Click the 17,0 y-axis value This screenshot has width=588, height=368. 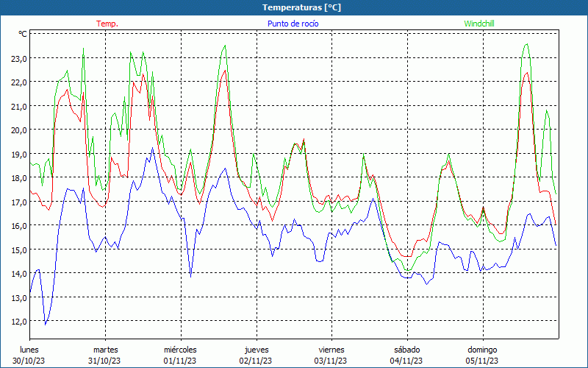[x=19, y=202]
